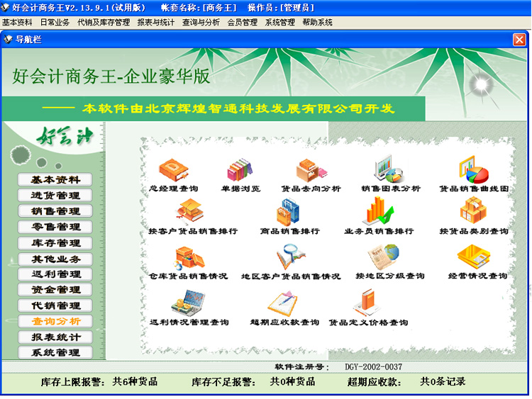Select the 返利管理 sidebar button
Image resolution: width=532 pixels, height=399 pixels.
coord(55,274)
